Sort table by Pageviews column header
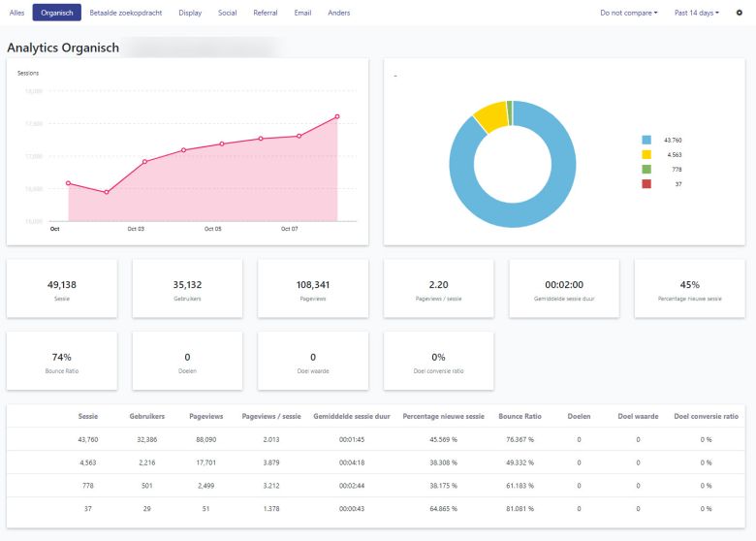 pyautogui.click(x=205, y=416)
